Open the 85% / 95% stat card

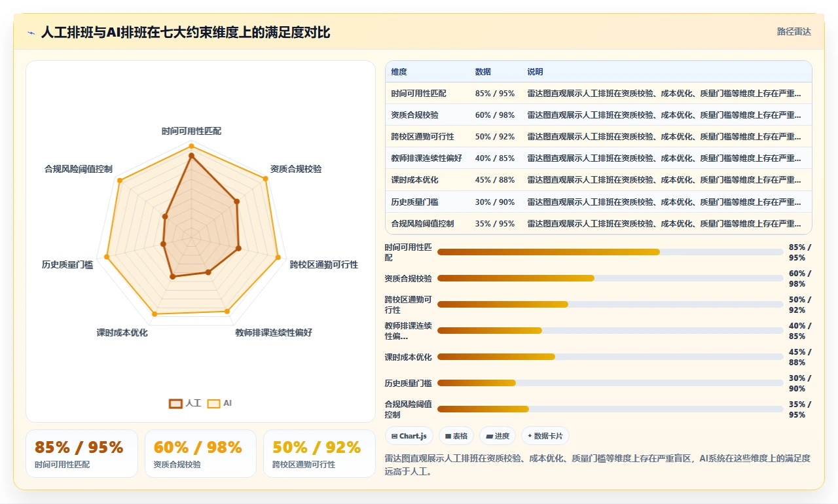[x=82, y=454]
